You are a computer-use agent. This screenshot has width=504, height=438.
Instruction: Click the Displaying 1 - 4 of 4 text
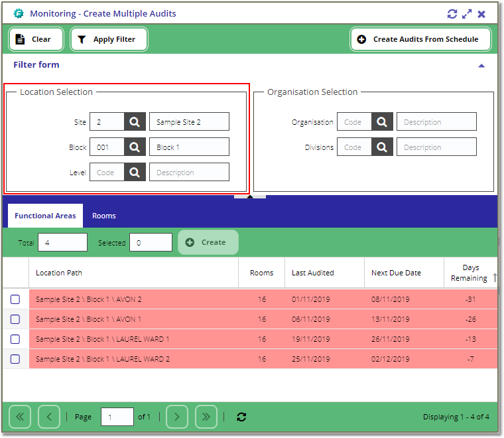pyautogui.click(x=456, y=417)
